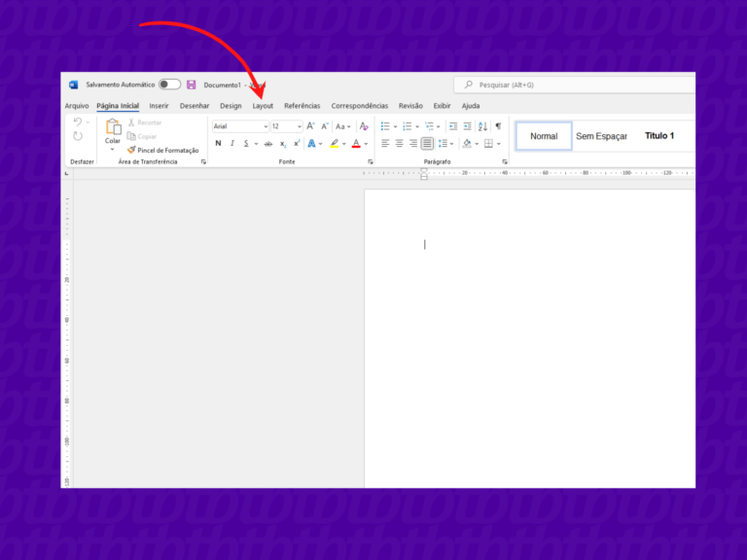The width and height of the screenshot is (747, 560).
Task: Switch to the Desenhar tab
Action: pos(195,106)
